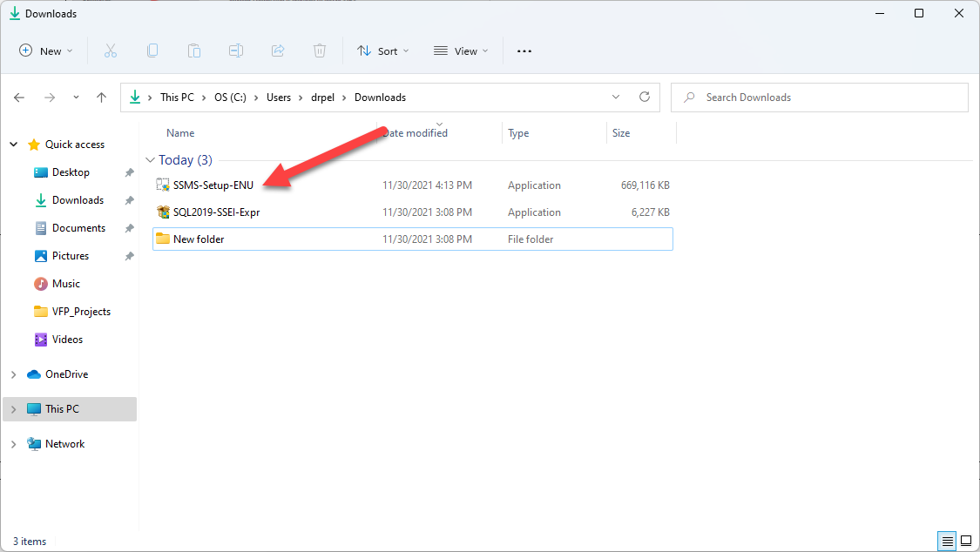Open recent locations dropdown arrow
Screen dimensions: 980x552
pyautogui.click(x=77, y=98)
